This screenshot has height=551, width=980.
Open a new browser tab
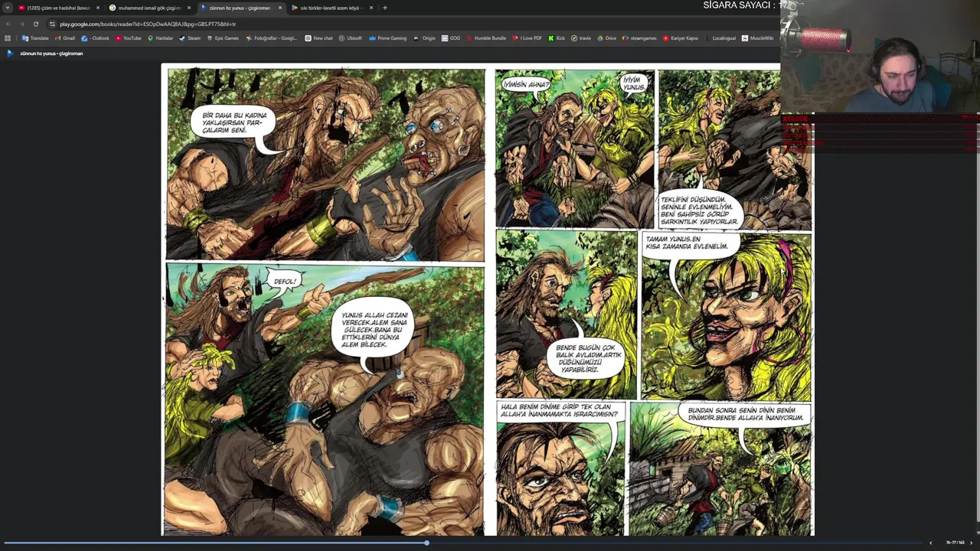[x=385, y=8]
